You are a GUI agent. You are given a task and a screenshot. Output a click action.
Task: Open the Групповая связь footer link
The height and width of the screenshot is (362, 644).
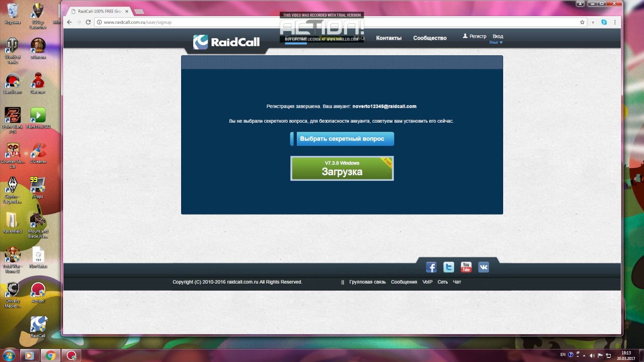[x=367, y=282]
